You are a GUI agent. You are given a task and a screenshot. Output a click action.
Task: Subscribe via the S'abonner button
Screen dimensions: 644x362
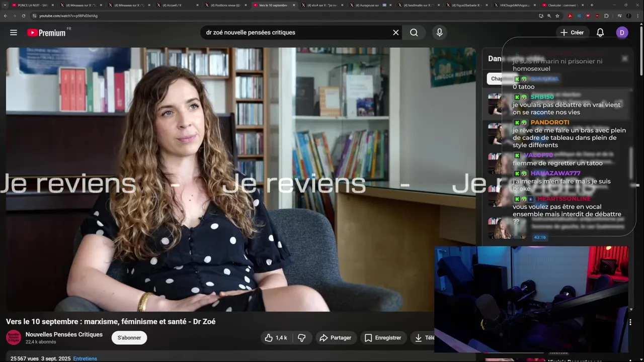(x=129, y=338)
